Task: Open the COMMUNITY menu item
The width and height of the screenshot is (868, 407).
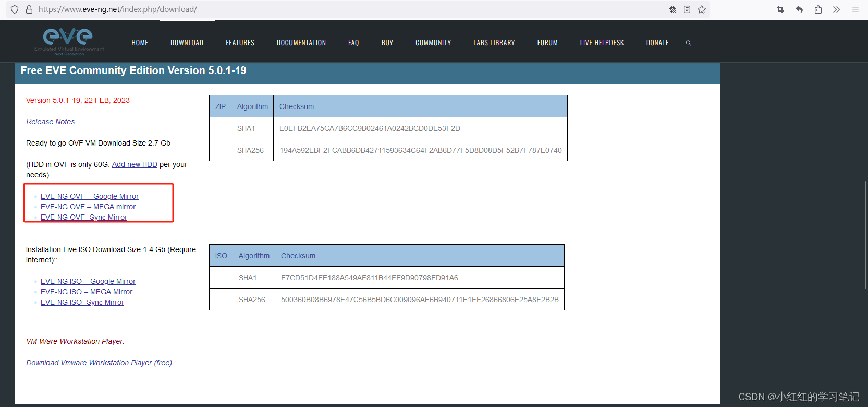Action: click(433, 43)
